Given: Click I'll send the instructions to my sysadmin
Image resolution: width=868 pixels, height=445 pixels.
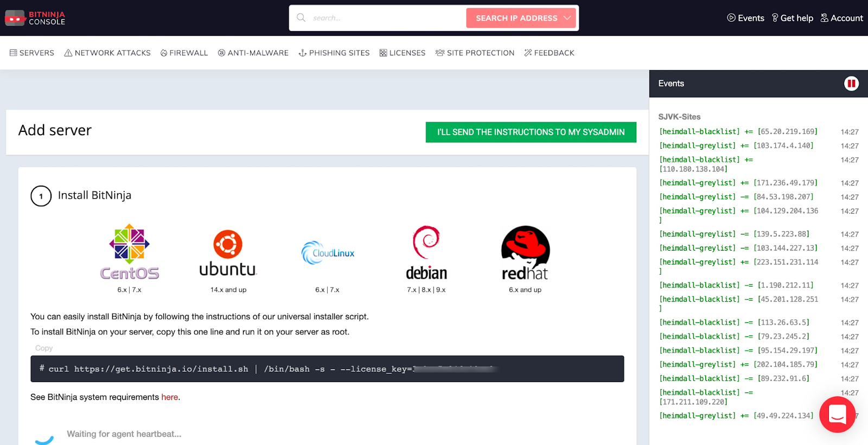Looking at the screenshot, I should (531, 132).
